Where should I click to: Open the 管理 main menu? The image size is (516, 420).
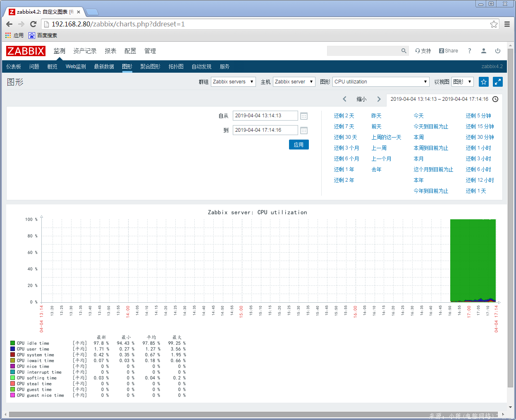(150, 51)
